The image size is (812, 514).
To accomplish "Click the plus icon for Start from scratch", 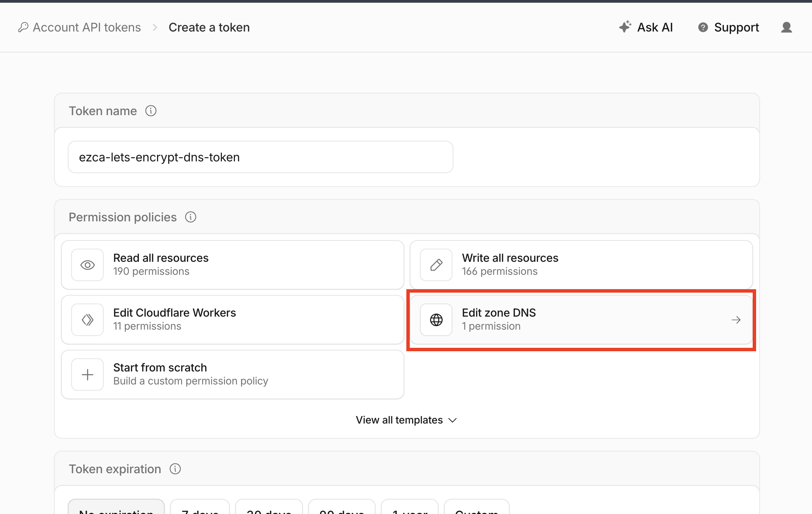I will pyautogui.click(x=87, y=375).
